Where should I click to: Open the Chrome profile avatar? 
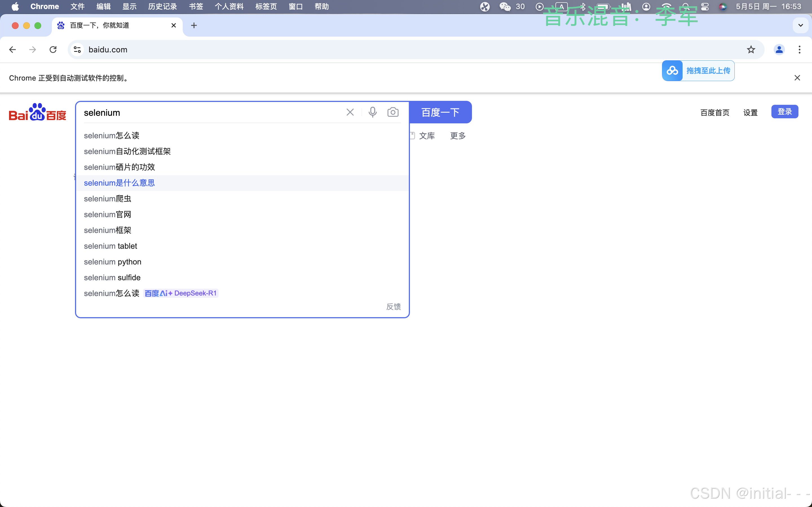(x=779, y=50)
